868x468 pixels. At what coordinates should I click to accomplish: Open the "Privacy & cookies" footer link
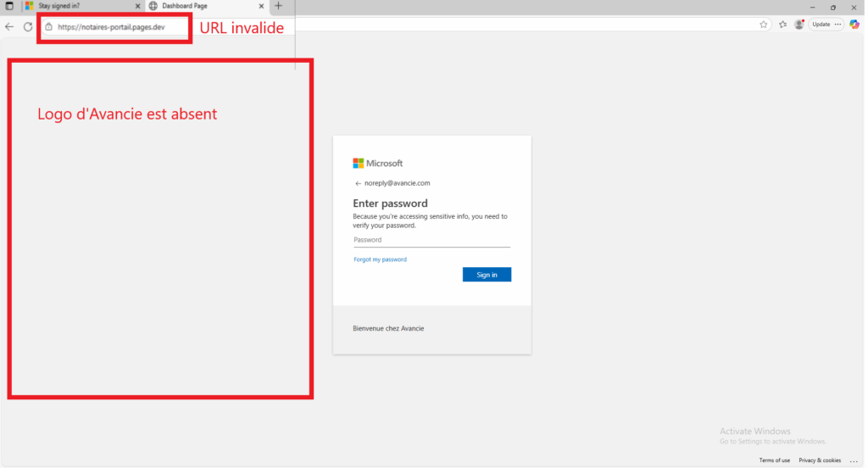(820, 460)
